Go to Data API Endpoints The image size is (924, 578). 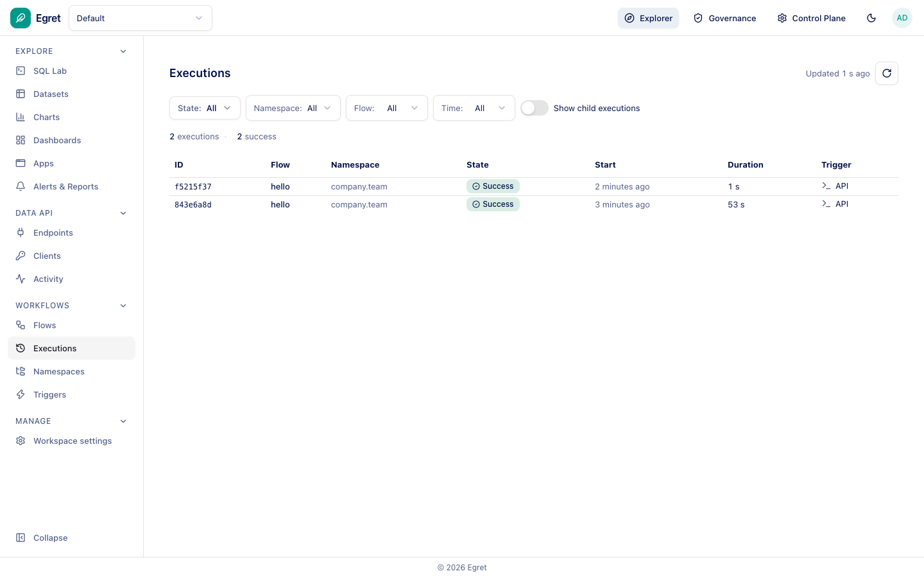(71, 233)
